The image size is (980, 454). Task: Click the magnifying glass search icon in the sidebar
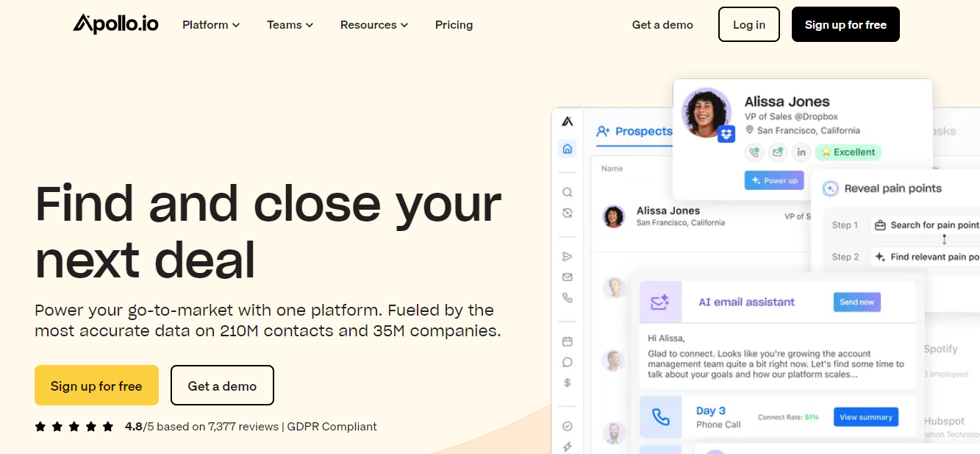567,193
